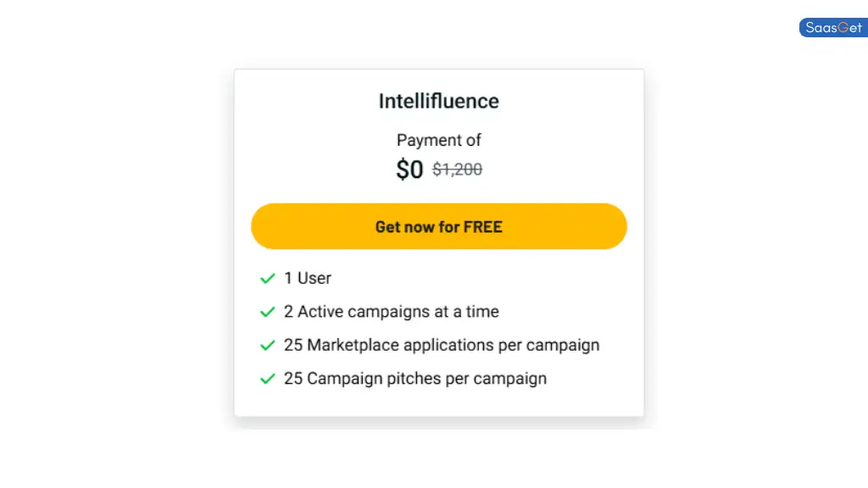
Task: Click the checkmark next to Campaign pitches feature
Action: (x=268, y=379)
